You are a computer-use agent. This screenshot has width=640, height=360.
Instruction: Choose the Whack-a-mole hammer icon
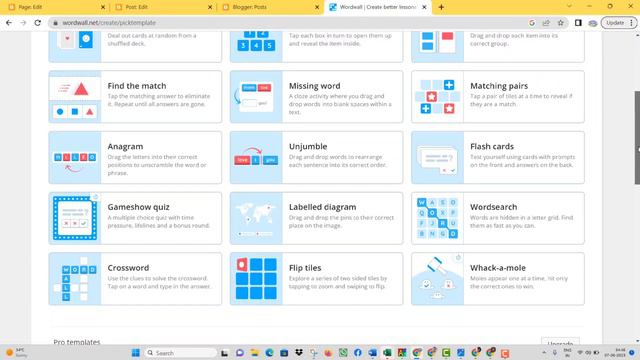(438, 279)
